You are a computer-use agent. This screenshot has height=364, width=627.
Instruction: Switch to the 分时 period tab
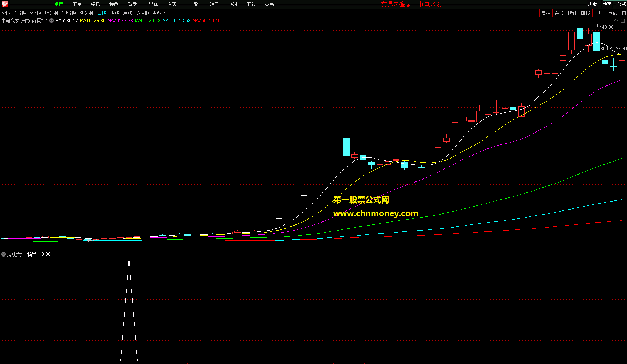coord(6,13)
